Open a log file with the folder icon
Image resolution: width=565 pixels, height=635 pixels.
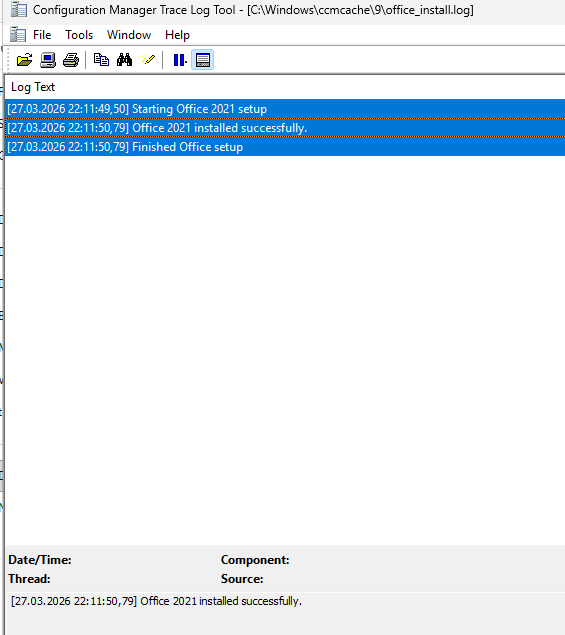tap(24, 60)
